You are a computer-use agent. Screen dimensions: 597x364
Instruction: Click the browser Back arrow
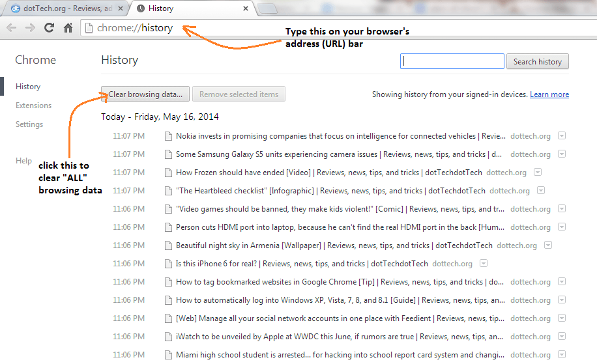(x=12, y=28)
